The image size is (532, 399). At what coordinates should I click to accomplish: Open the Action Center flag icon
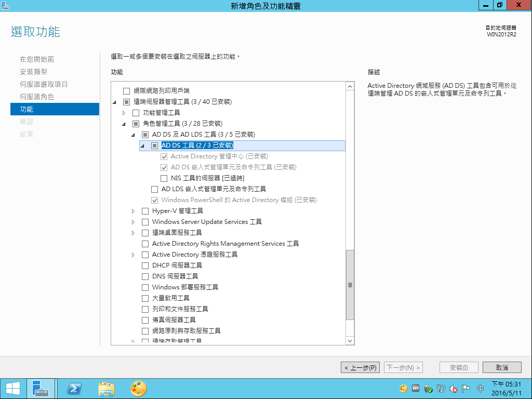[x=465, y=388]
